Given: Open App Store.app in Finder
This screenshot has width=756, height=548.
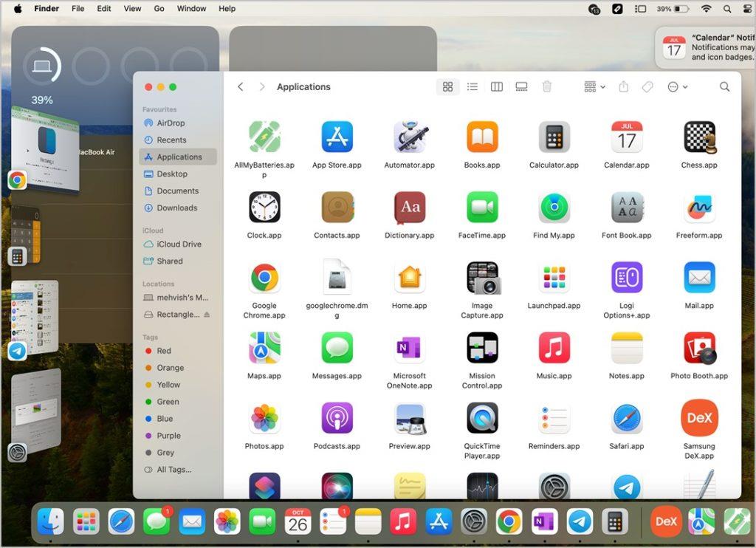Looking at the screenshot, I should point(337,137).
